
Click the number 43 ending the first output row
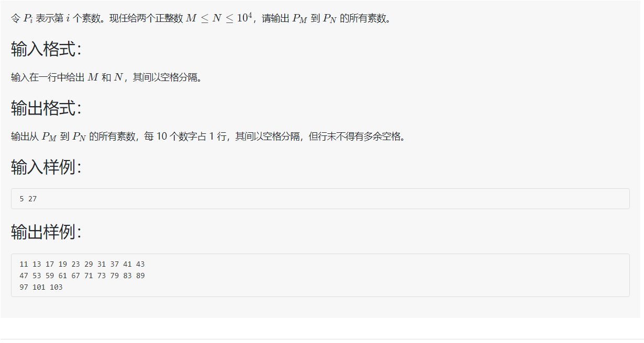pyautogui.click(x=140, y=264)
